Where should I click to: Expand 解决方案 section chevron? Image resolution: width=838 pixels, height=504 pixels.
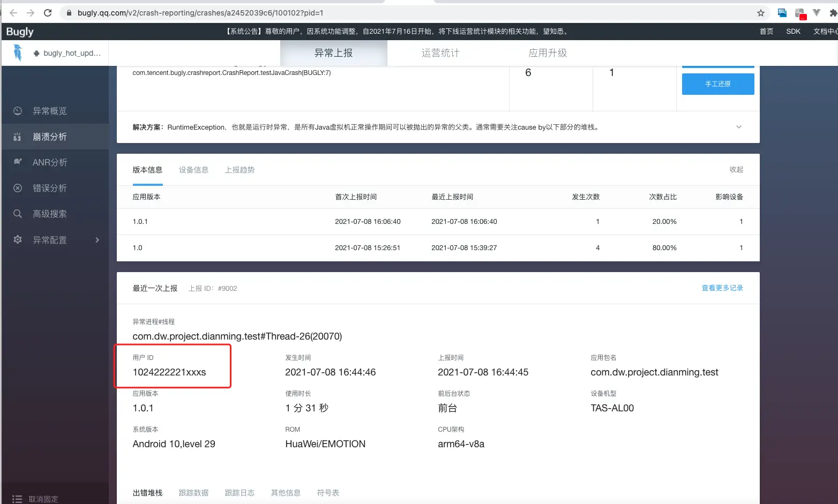738,127
